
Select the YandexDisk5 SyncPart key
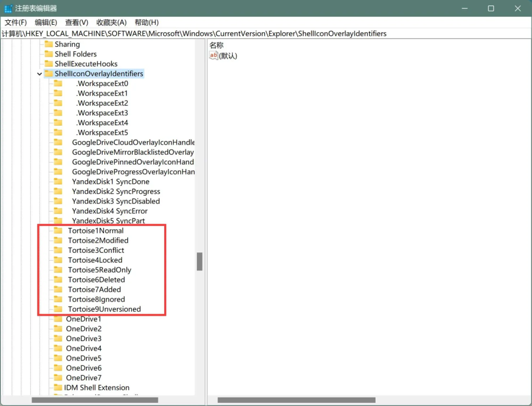pyautogui.click(x=108, y=221)
